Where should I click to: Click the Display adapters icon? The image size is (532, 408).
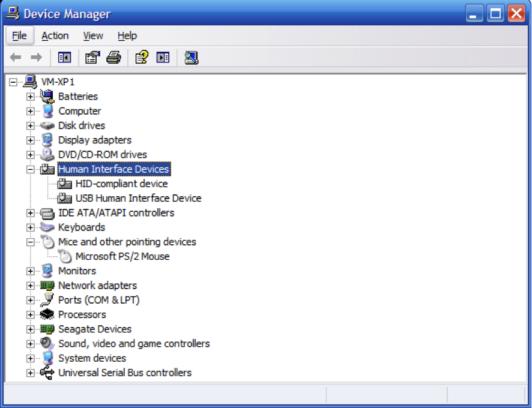click(47, 140)
